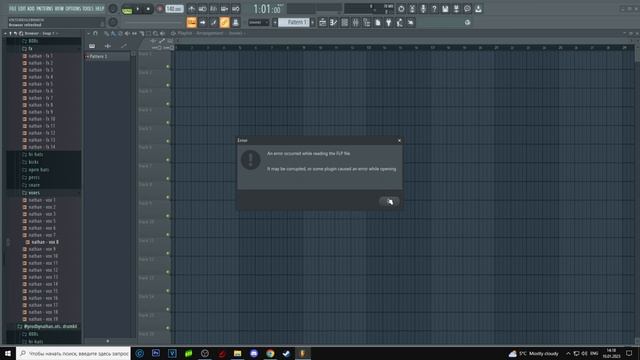Viewport: 640px width, 360px height.
Task: Open the plugin picker plug icon
Action: click(389, 22)
